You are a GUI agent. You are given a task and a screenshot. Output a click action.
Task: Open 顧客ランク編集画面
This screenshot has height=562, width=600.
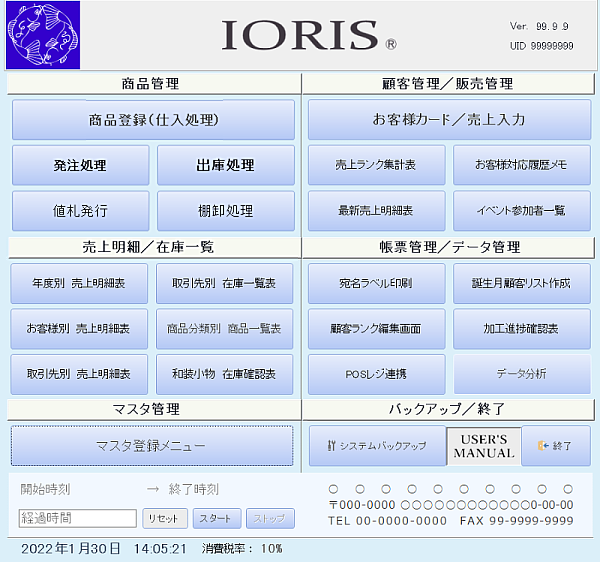point(377,329)
